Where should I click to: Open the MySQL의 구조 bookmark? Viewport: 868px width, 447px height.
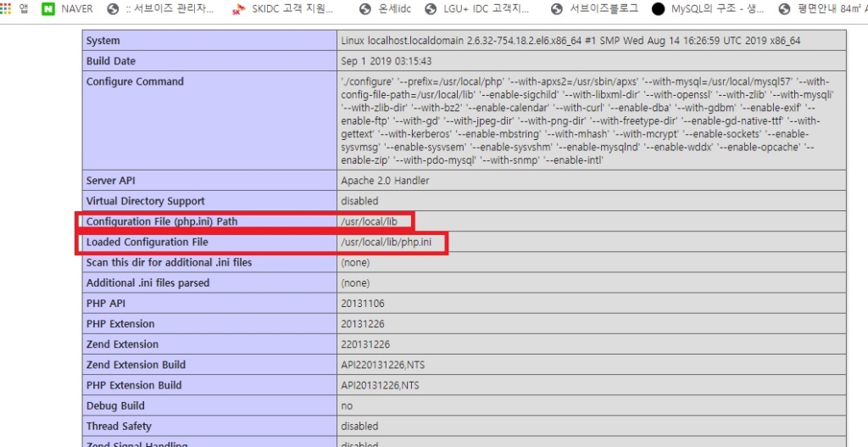713,9
